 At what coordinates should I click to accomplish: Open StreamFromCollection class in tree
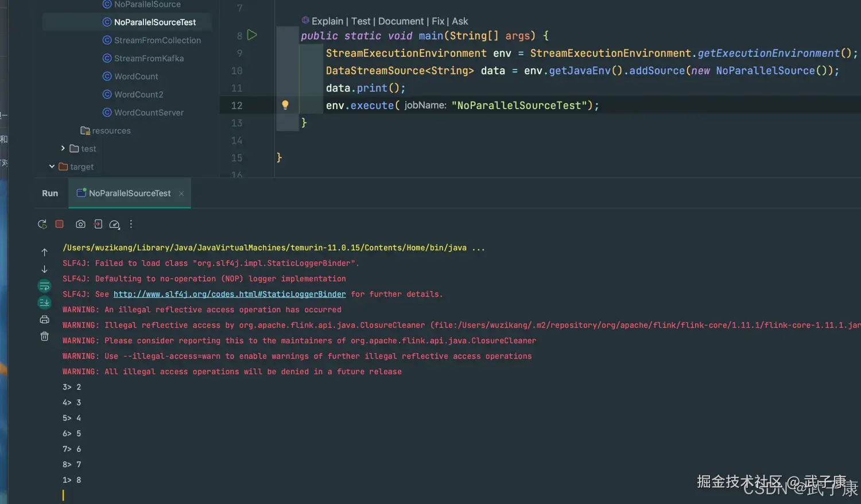tap(157, 40)
